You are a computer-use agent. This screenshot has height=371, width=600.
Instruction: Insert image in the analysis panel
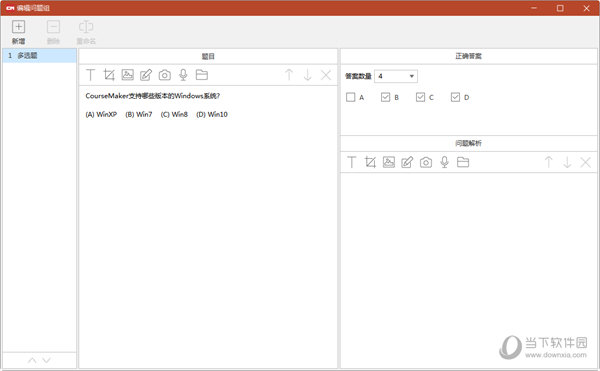click(389, 162)
